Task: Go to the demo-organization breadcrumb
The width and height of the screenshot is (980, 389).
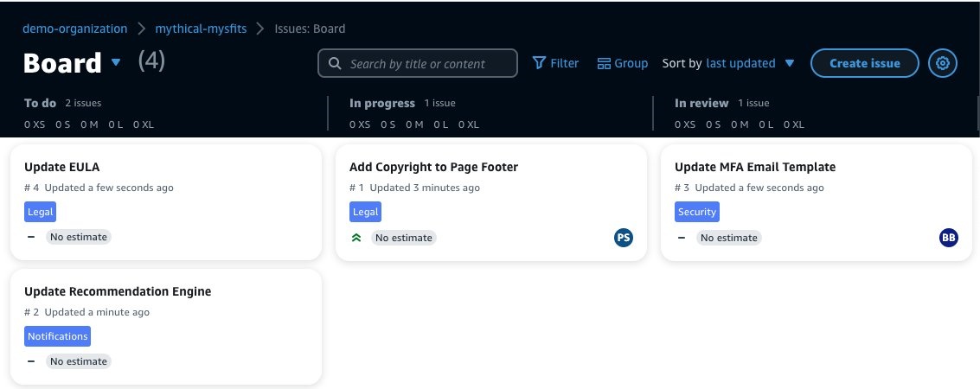Action: [75, 29]
